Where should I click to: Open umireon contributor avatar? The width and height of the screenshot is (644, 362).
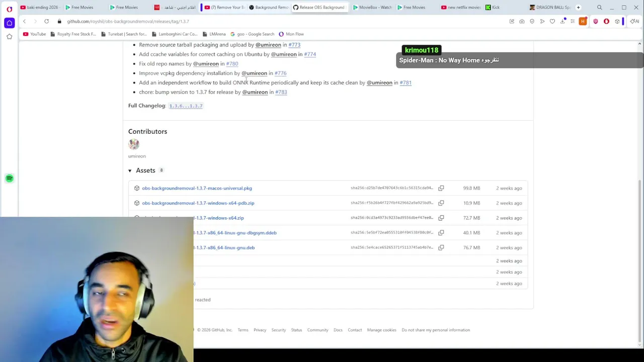[x=134, y=144]
